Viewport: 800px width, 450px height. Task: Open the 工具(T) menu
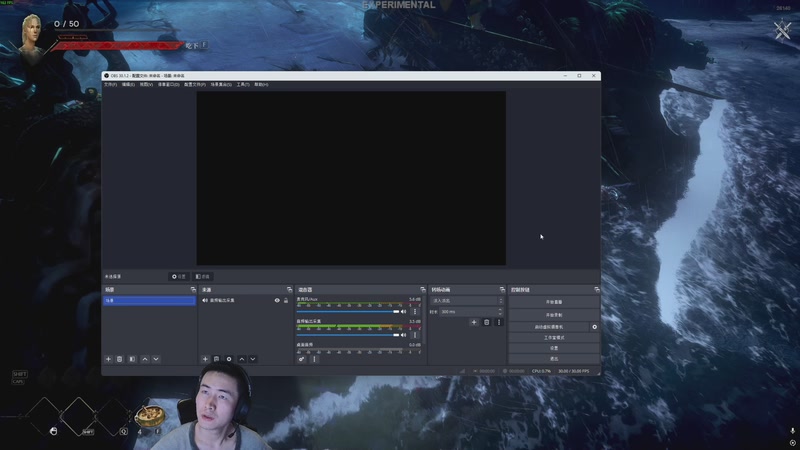pos(243,85)
